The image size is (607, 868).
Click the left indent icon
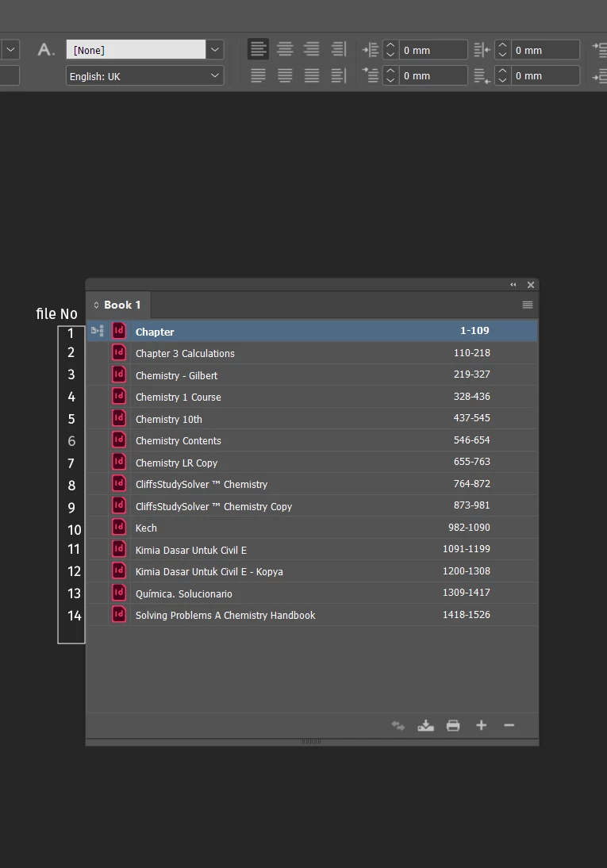[370, 50]
